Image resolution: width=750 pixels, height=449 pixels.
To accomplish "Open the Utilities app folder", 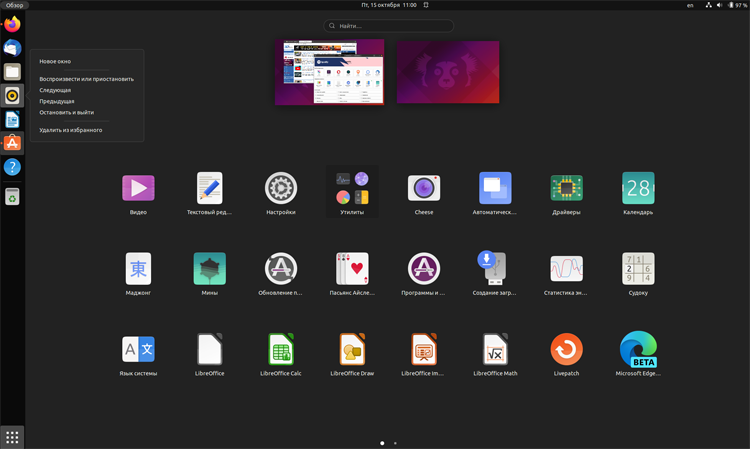I will 352,188.
